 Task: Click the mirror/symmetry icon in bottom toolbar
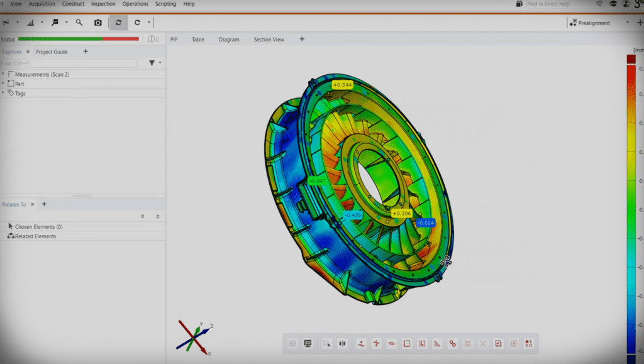(342, 344)
